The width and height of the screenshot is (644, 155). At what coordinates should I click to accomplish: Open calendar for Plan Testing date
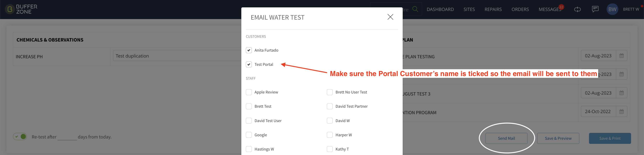(622, 56)
